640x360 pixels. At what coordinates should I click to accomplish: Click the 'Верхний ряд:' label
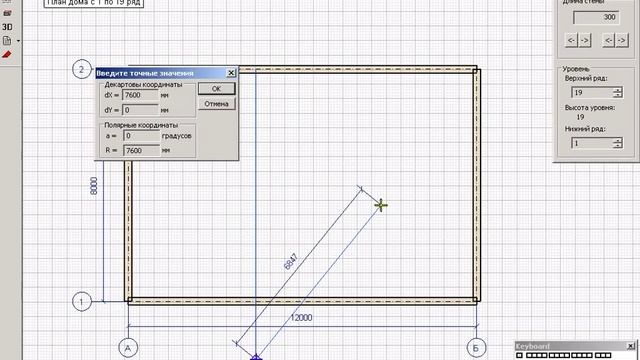pos(586,78)
